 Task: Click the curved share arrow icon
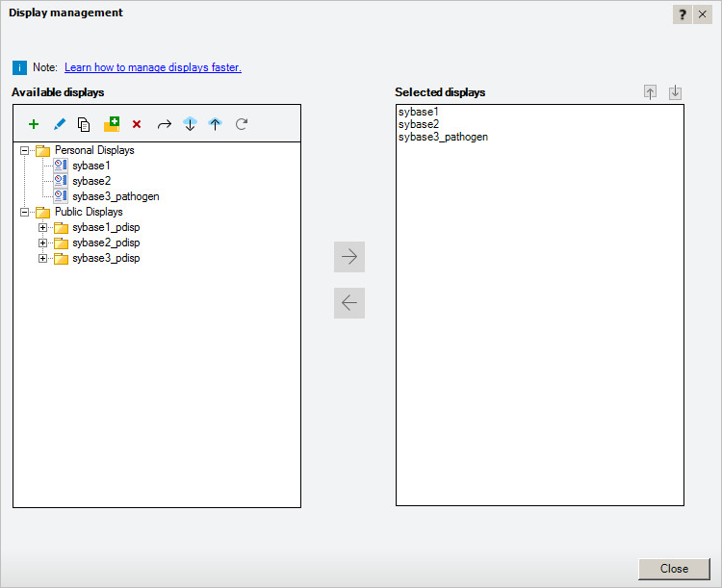click(165, 124)
